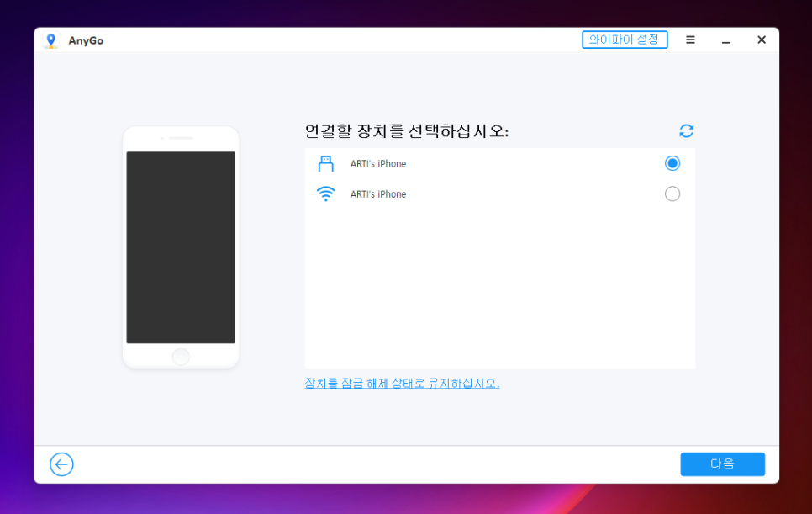
Task: Open 와이파이 설정 (Wi-Fi settings)
Action: [x=625, y=40]
